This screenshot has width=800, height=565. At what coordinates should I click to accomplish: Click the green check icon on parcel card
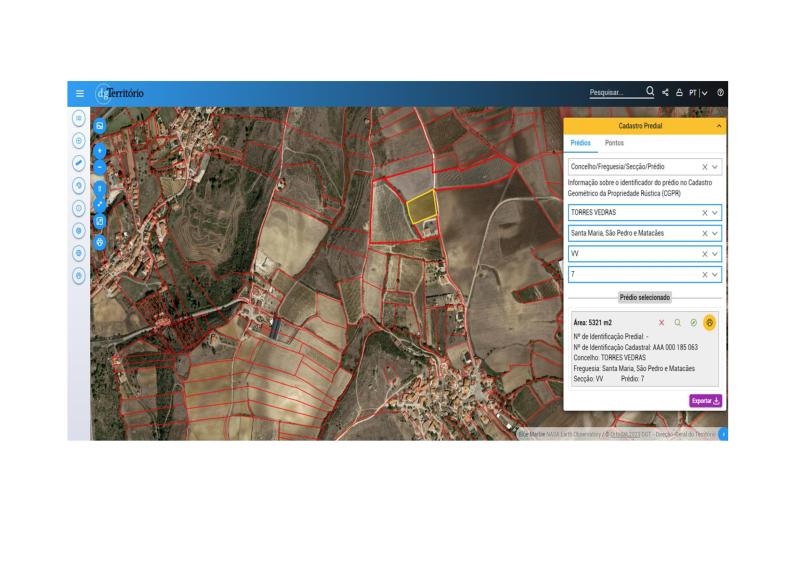pyautogui.click(x=693, y=323)
